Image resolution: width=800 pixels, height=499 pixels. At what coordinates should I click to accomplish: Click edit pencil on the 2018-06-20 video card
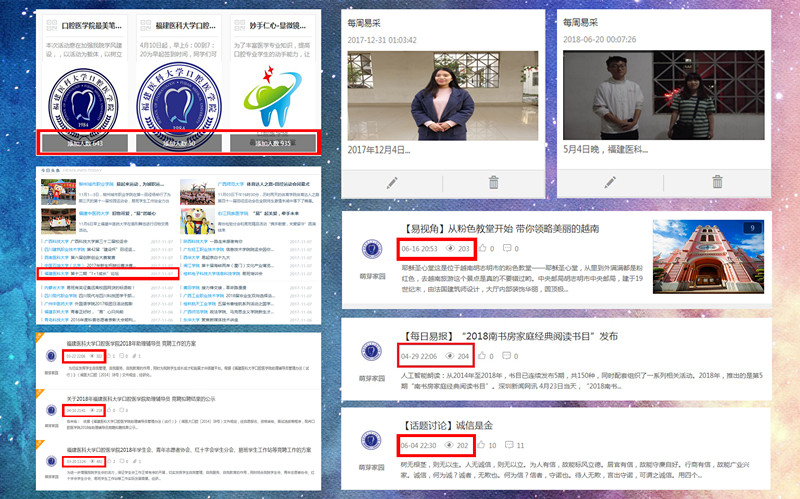[x=608, y=182]
